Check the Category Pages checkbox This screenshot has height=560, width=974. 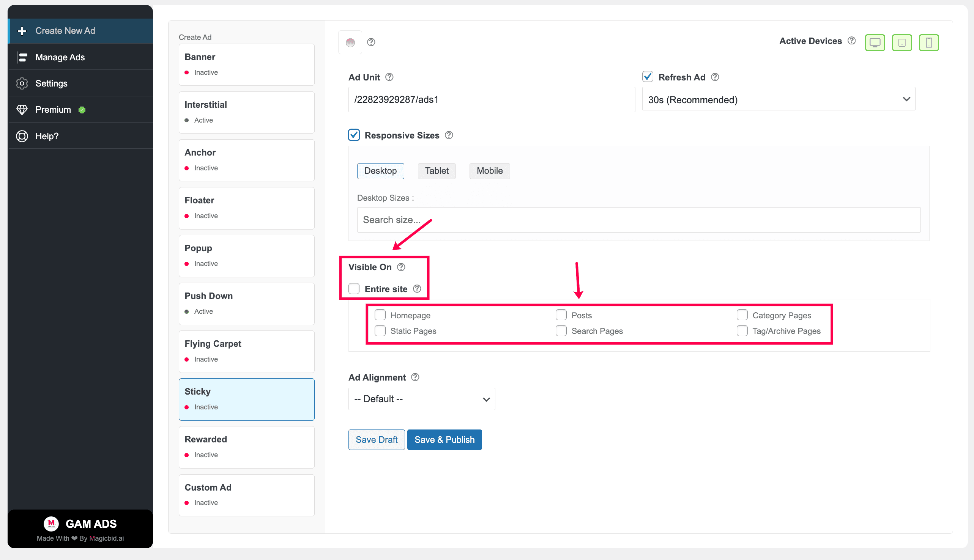point(742,315)
